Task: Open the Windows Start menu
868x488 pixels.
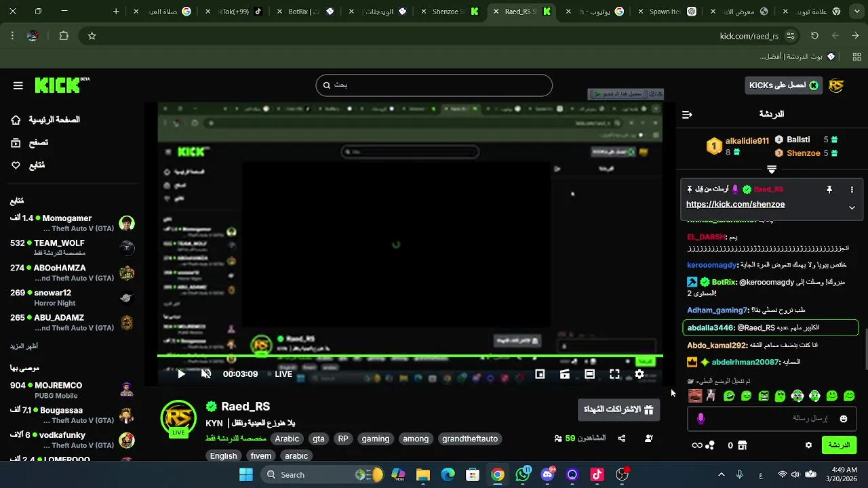Action: coord(245,474)
